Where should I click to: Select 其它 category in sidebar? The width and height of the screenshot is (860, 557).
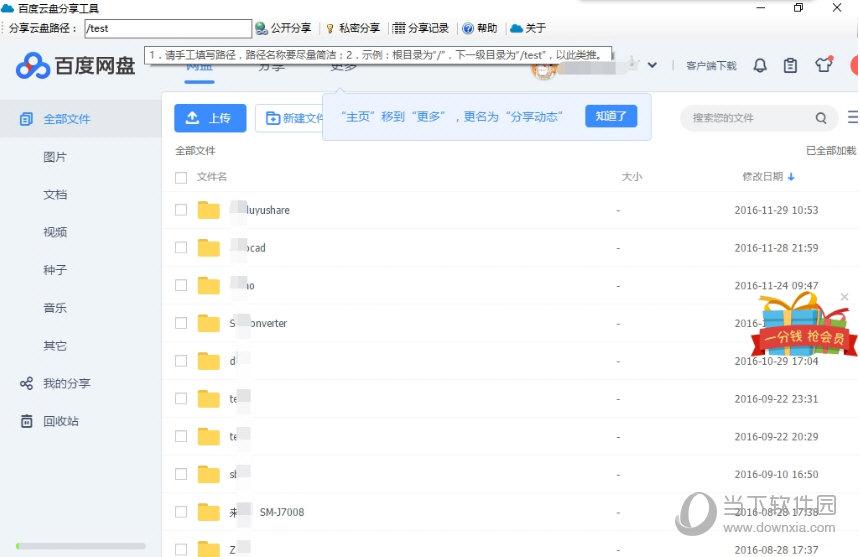coord(55,346)
